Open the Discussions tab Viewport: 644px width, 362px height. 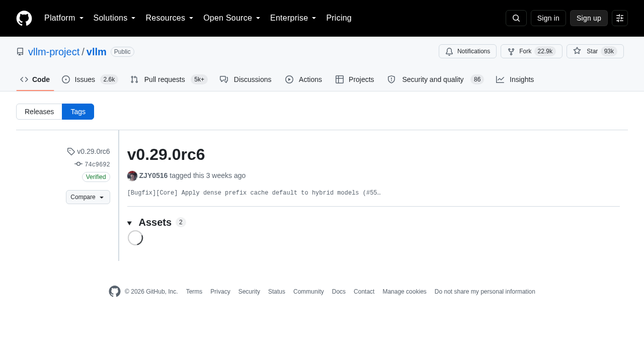246,79
